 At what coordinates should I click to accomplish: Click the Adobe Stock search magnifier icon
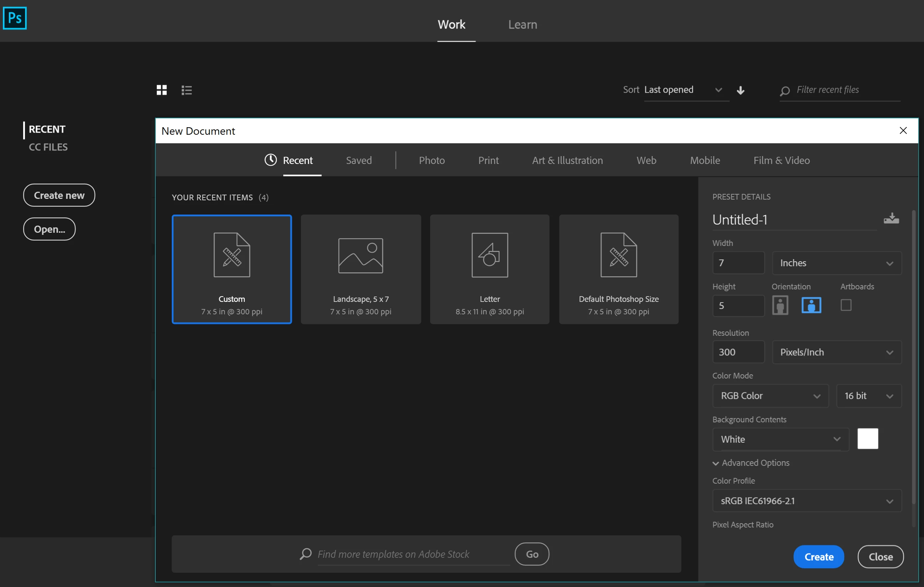(305, 553)
